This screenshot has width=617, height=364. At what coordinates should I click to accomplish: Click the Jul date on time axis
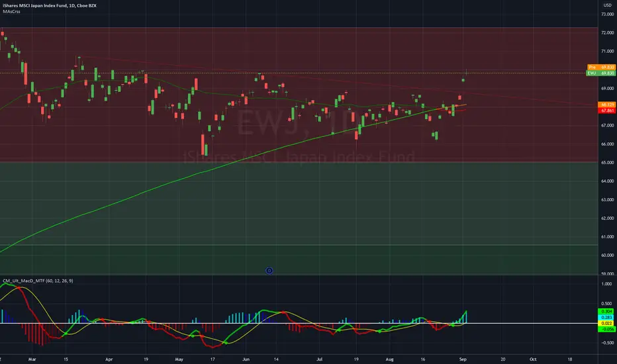click(x=320, y=359)
